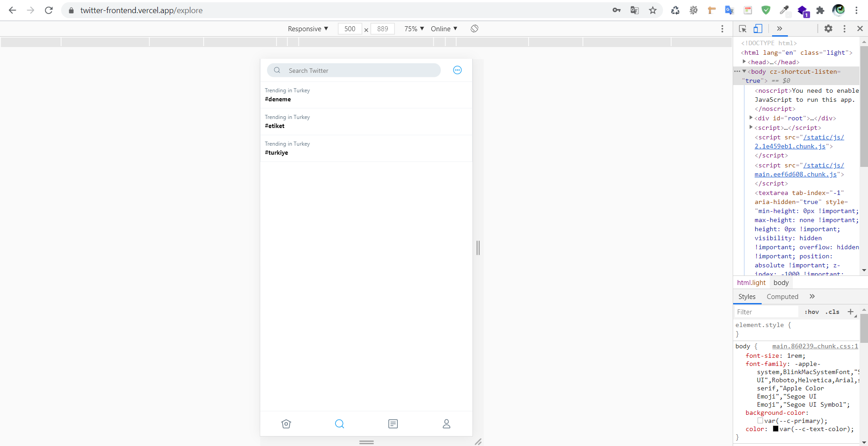Toggle the :hov element state panel

811,312
